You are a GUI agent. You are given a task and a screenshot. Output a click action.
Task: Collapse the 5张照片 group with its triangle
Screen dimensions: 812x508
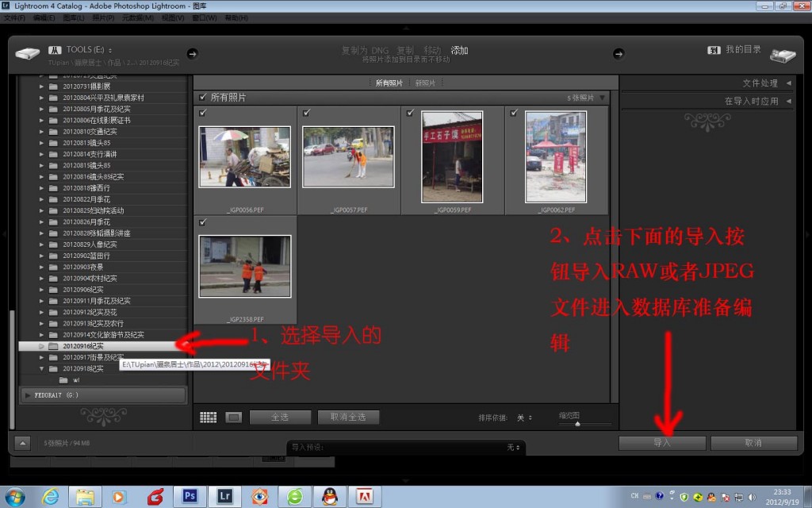(603, 98)
